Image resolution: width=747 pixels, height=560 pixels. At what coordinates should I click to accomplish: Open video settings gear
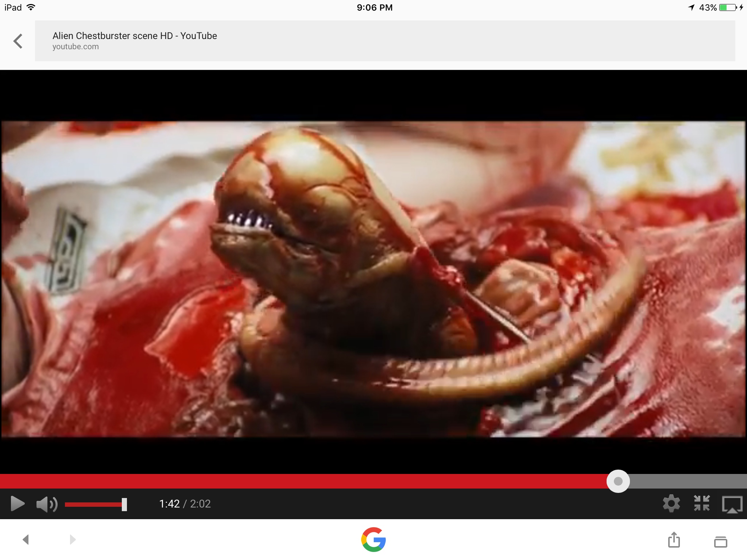click(x=671, y=504)
